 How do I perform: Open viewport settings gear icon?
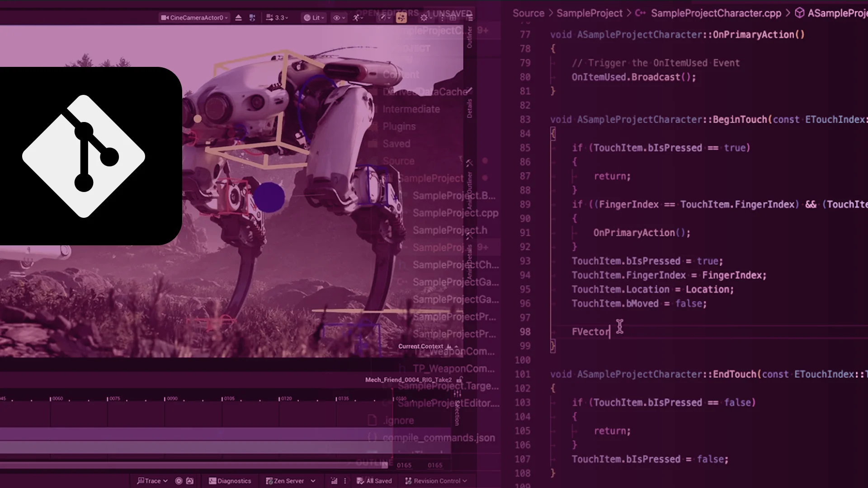424,18
